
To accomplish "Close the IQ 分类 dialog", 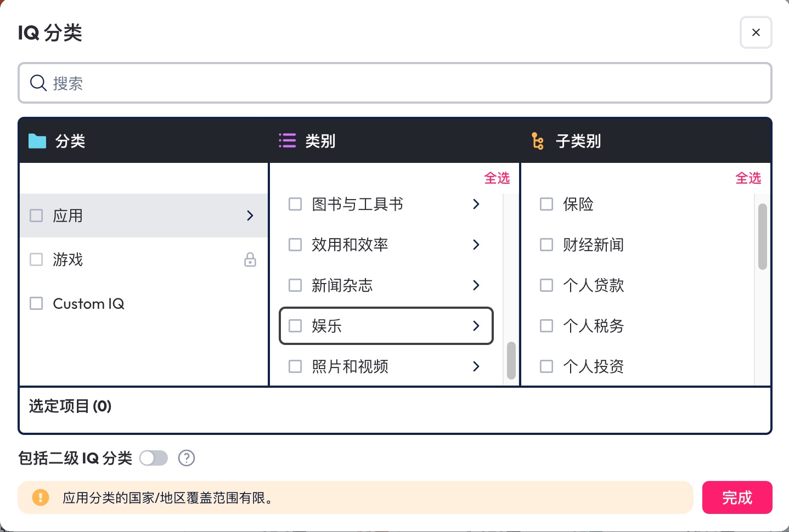I will (x=756, y=32).
